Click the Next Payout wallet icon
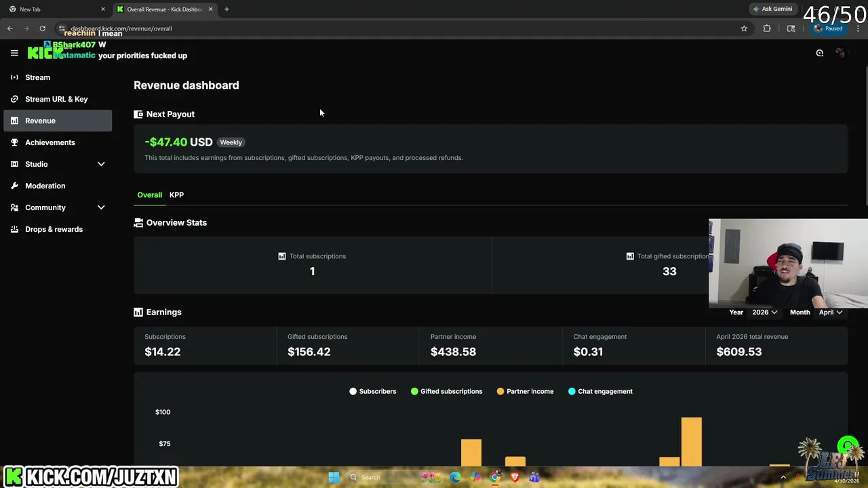This screenshot has width=868, height=488. 138,115
